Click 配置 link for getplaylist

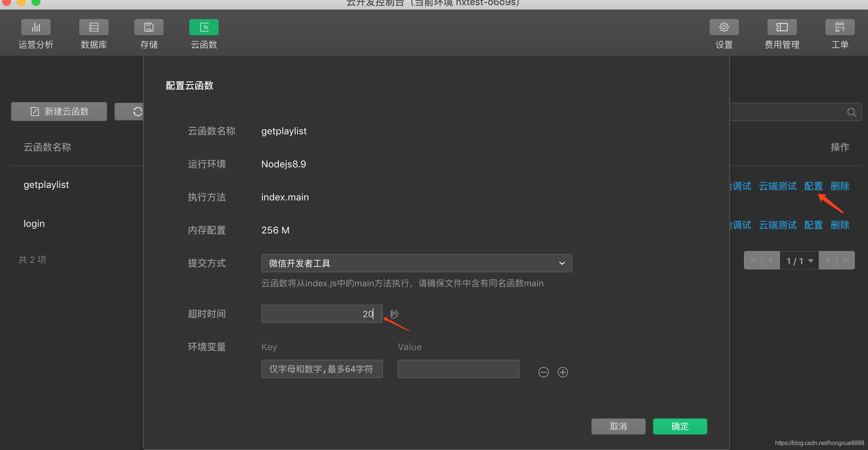pyautogui.click(x=813, y=186)
